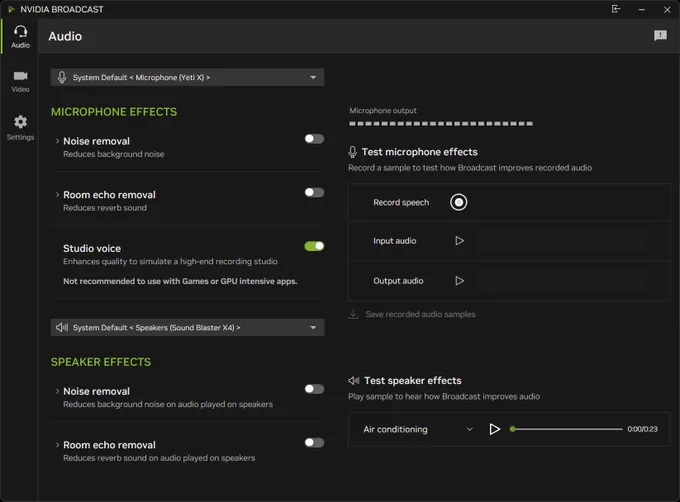Toggle microphone Room echo removal switch
The width and height of the screenshot is (680, 502).
click(x=314, y=192)
